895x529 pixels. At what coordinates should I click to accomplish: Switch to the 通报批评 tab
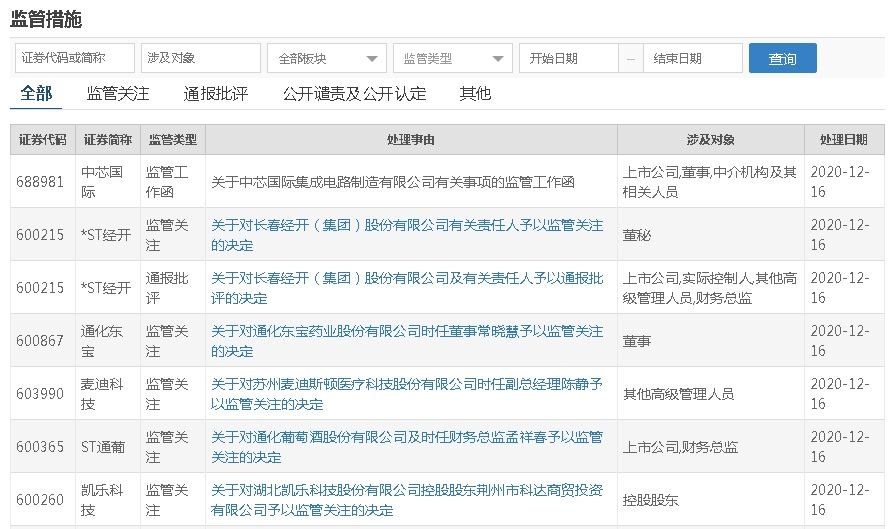point(215,94)
